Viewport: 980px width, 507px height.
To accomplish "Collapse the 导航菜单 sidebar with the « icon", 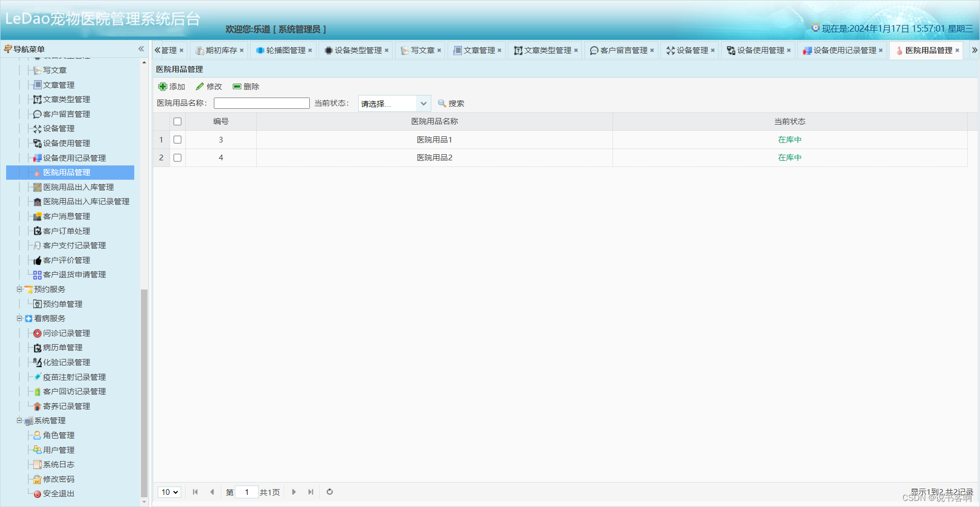I will pos(141,49).
